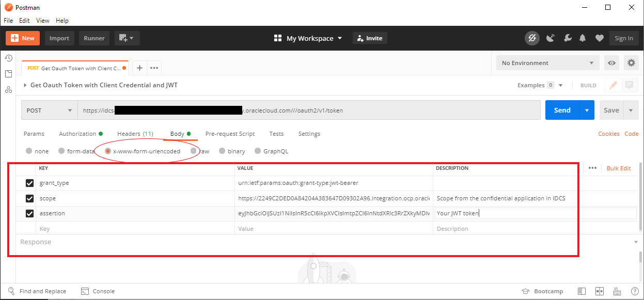Uncheck the assertion row checkbox
Image resolution: width=644 pixels, height=300 pixels.
pos(29,213)
